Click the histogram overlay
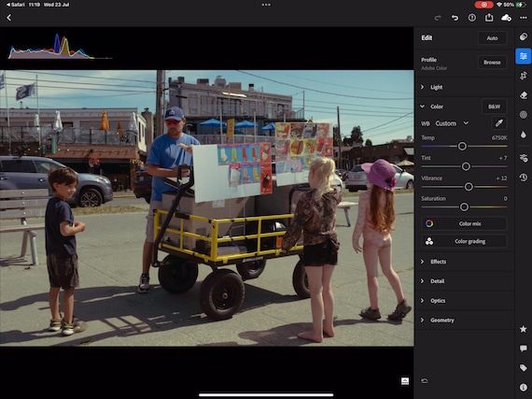Image resolution: width=532 pixels, height=399 pixels. 60,47
